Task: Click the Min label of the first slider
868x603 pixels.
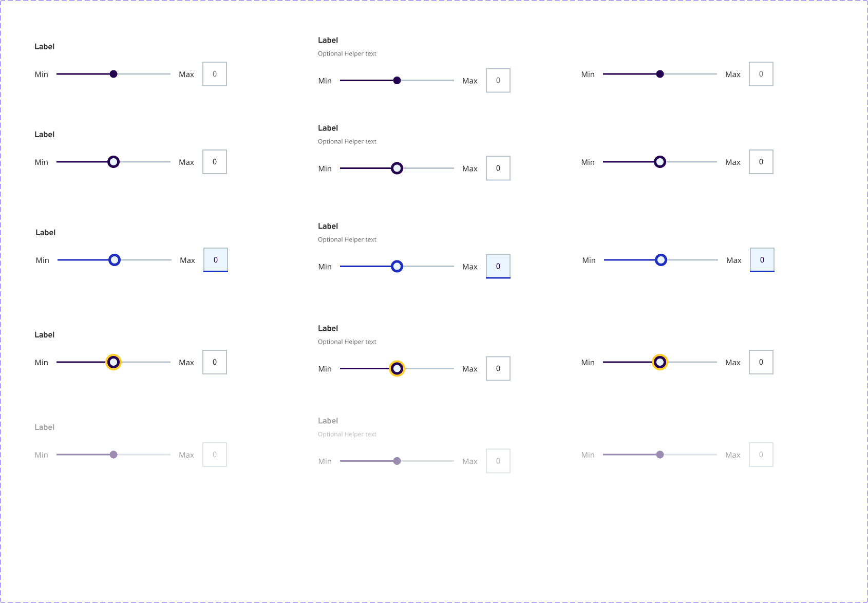Action: (x=42, y=74)
